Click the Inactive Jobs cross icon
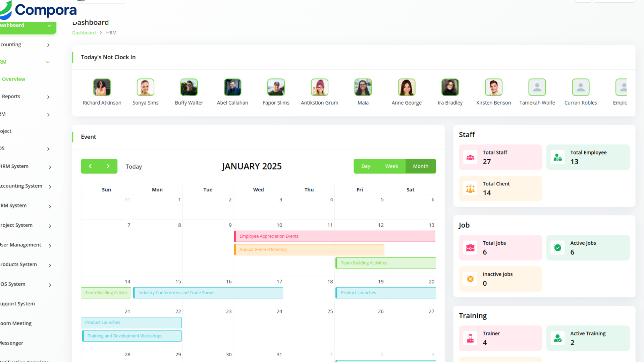 click(470, 279)
